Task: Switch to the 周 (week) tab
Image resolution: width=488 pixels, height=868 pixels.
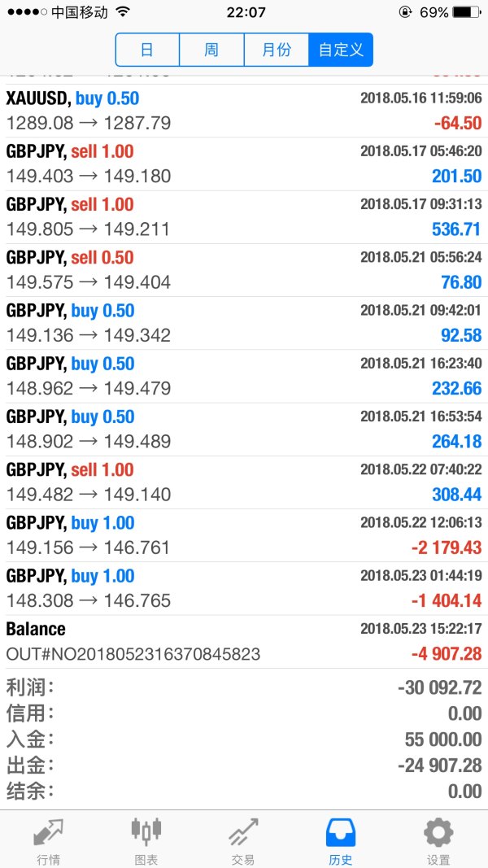Action: (x=211, y=50)
